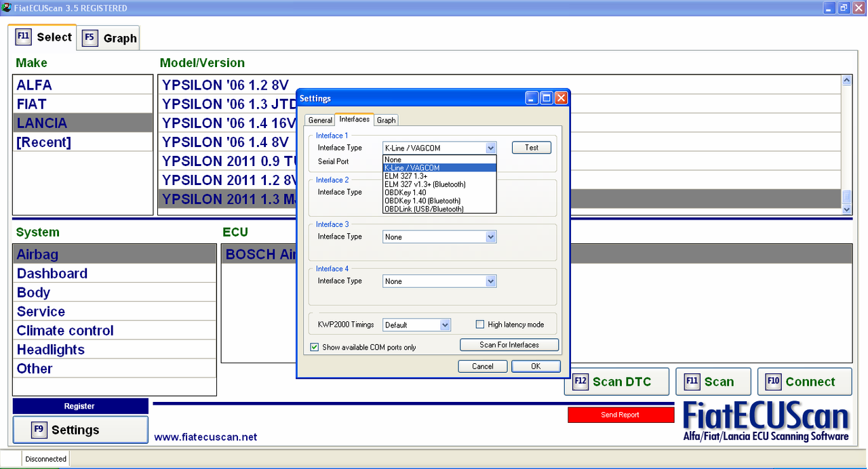Confirm Settings with OK
868x469 pixels.
(x=536, y=366)
